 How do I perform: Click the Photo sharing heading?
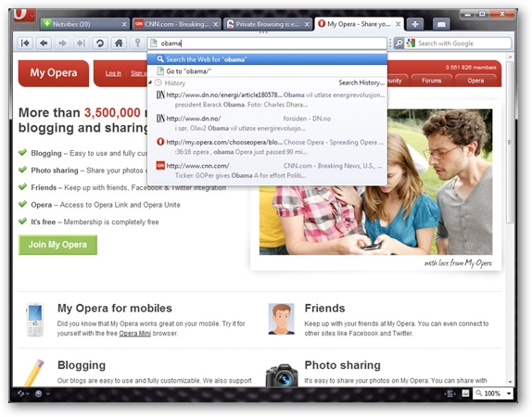[x=342, y=365]
